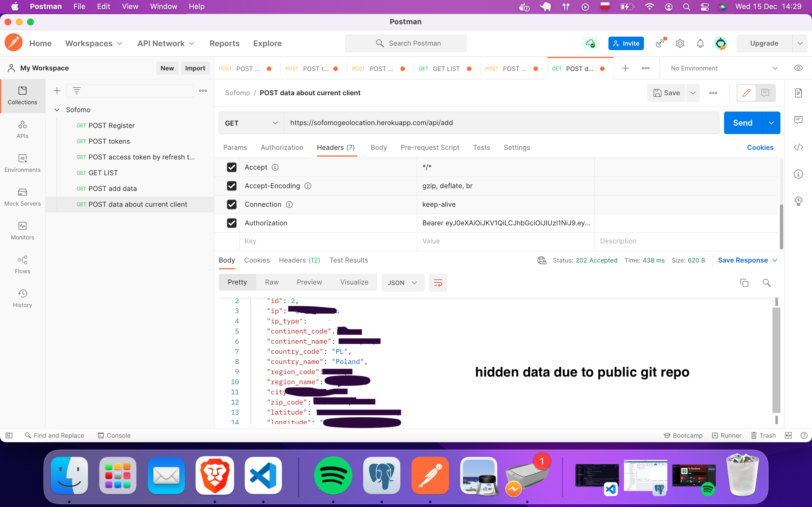Uncheck the Connection header
This screenshot has width=812, height=507.
(232, 204)
